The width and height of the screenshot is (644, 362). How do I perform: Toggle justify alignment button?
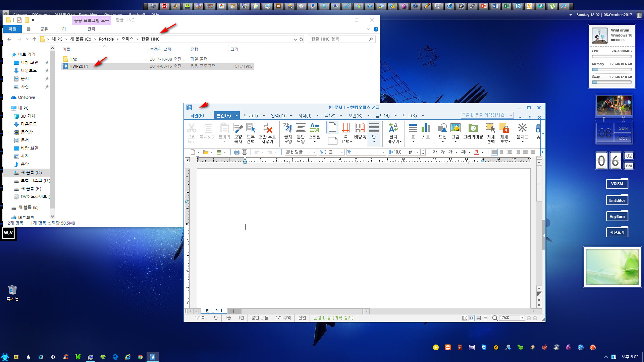tap(494, 152)
